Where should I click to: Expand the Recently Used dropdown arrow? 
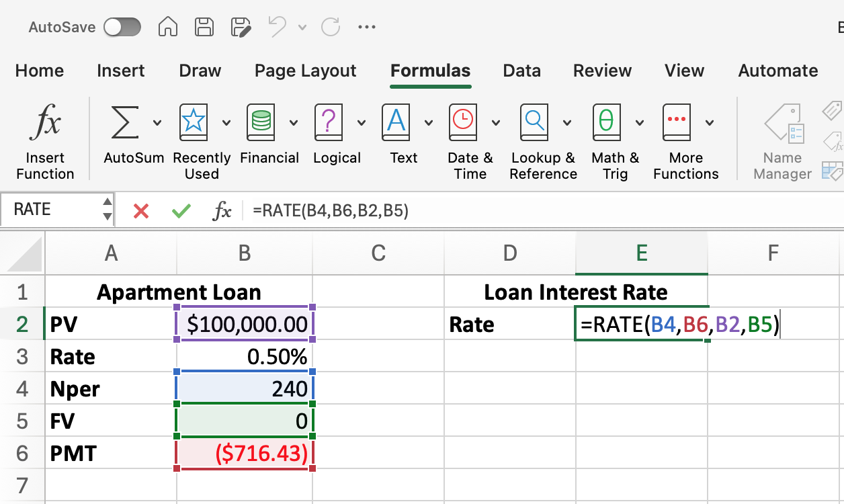click(x=226, y=122)
